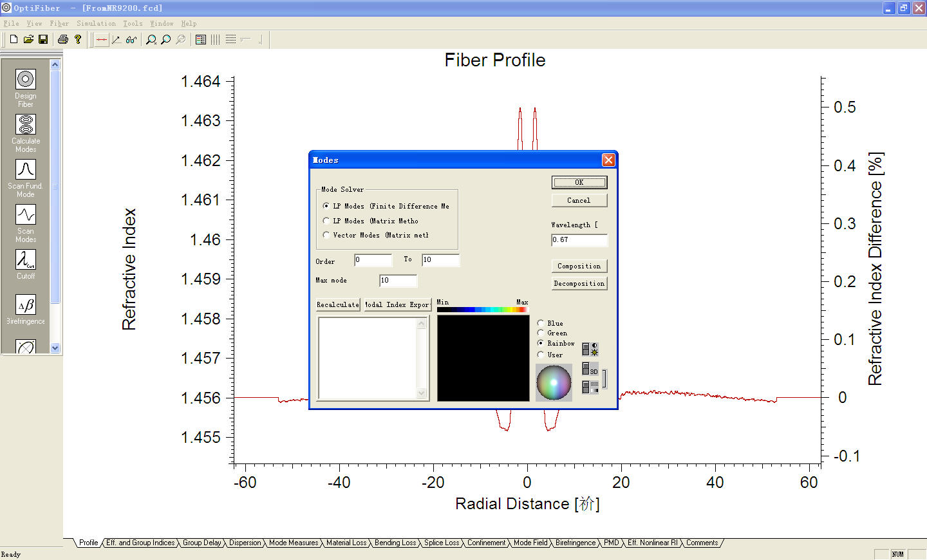
Task: Switch to the Comments tab
Action: [x=702, y=543]
